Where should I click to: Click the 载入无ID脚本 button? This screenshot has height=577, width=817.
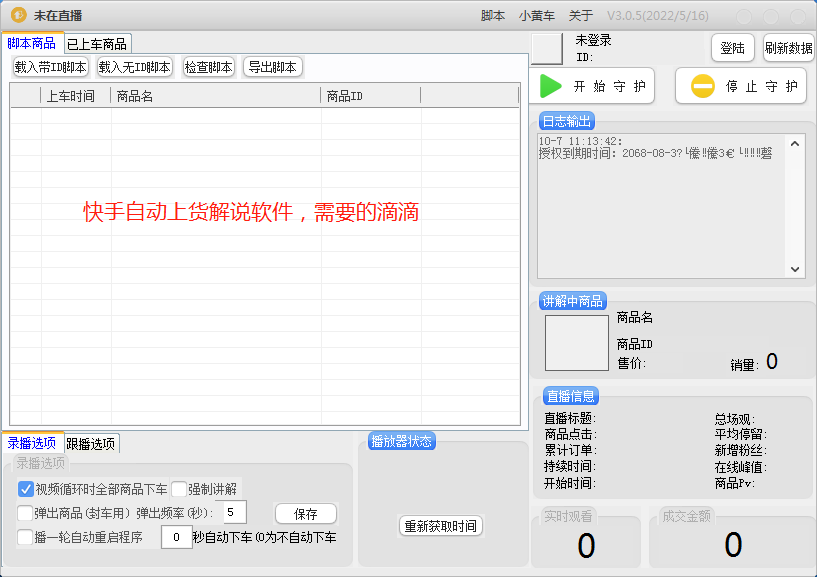(x=134, y=67)
